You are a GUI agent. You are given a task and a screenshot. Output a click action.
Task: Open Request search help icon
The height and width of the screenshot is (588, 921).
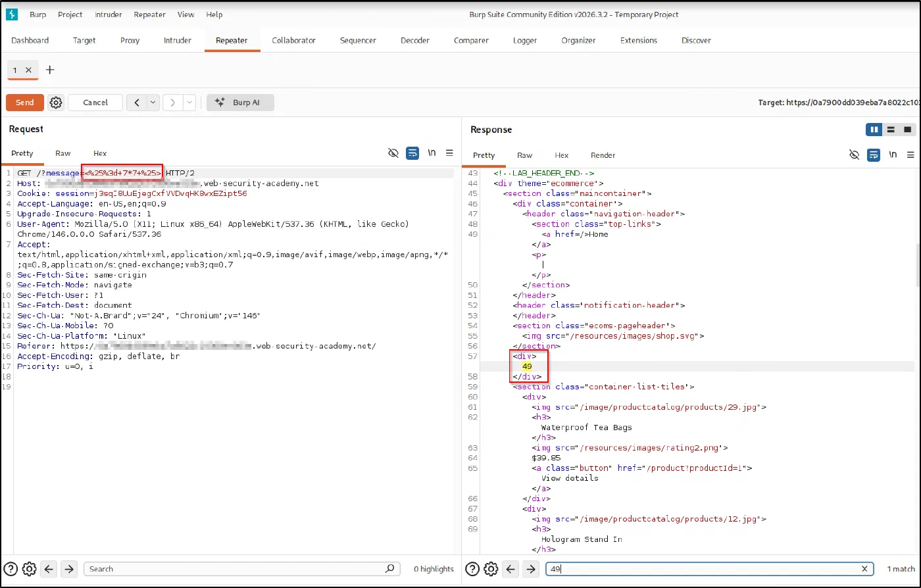[x=11, y=569]
